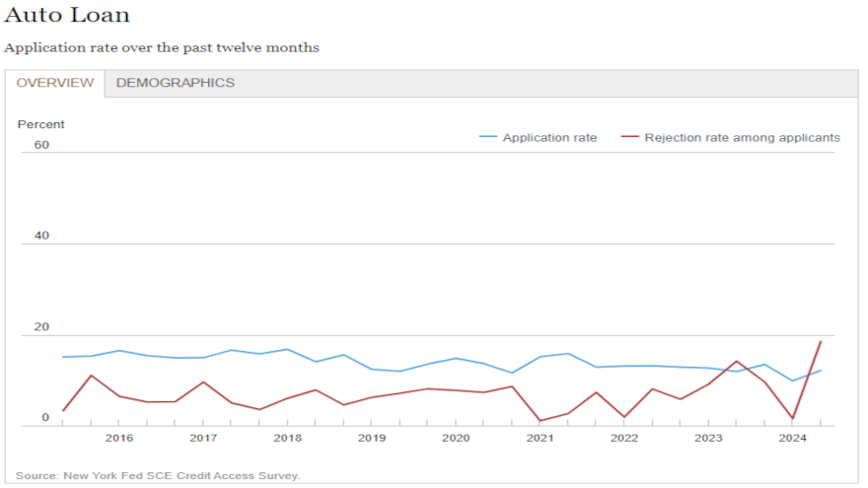Click the blue legend line marker
The height and width of the screenshot is (488, 868).
click(x=488, y=138)
